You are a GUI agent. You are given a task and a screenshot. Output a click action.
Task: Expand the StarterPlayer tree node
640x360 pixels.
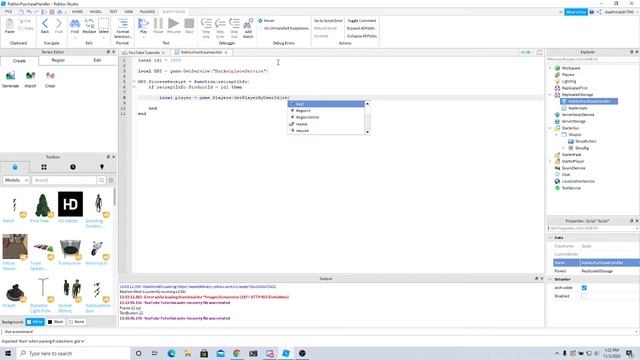550,161
